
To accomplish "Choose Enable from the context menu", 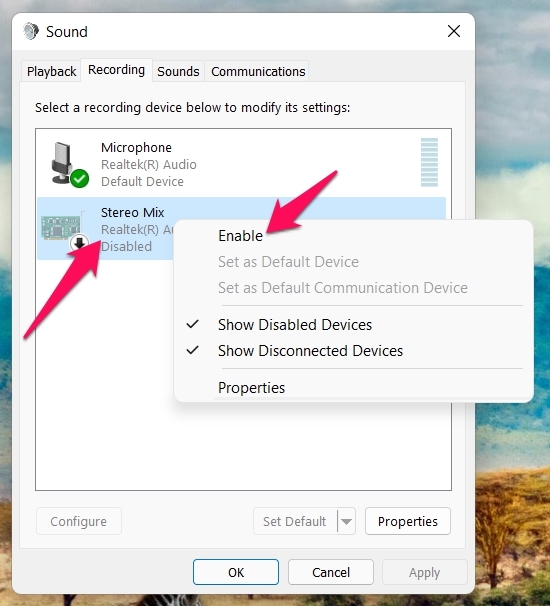I will [240, 236].
